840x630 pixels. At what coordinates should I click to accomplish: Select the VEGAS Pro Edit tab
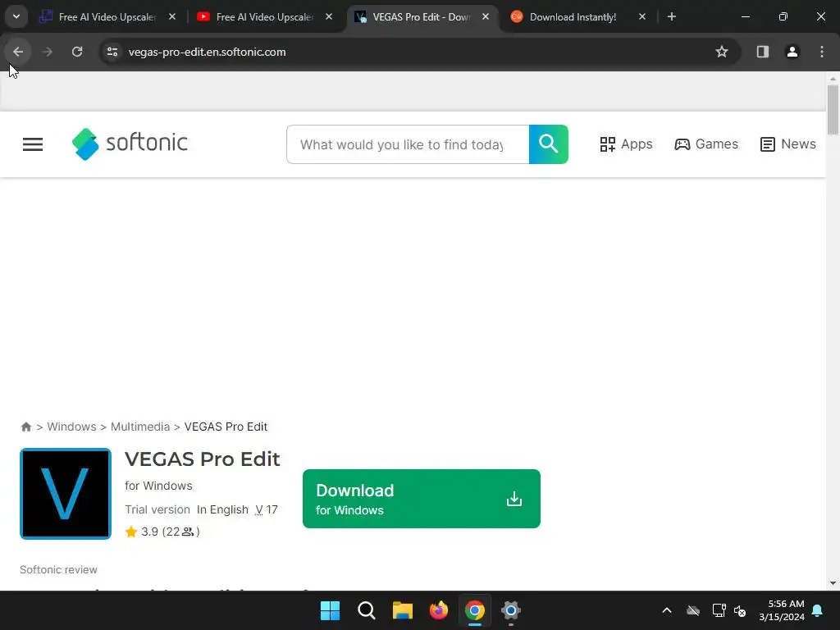pyautogui.click(x=422, y=17)
